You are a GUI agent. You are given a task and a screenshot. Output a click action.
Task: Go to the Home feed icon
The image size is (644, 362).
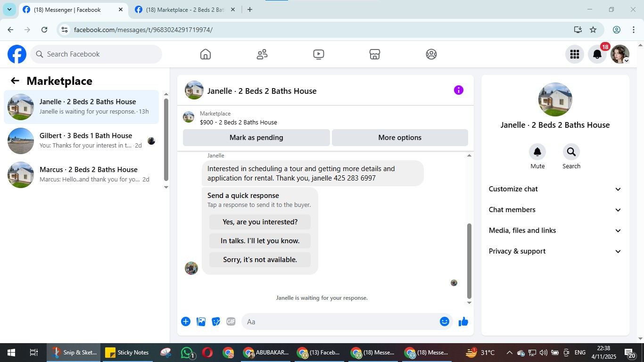(206, 54)
